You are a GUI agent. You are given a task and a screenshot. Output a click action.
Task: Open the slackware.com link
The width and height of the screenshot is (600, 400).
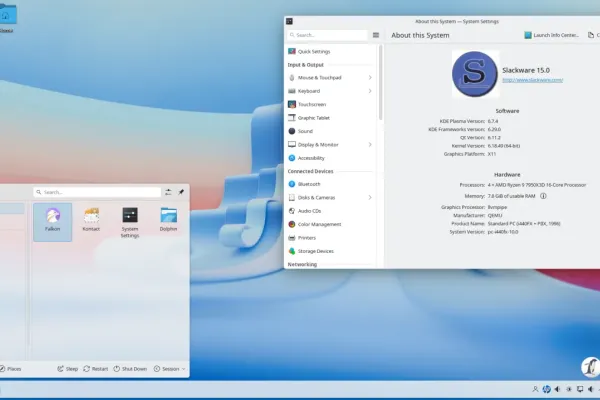532,80
